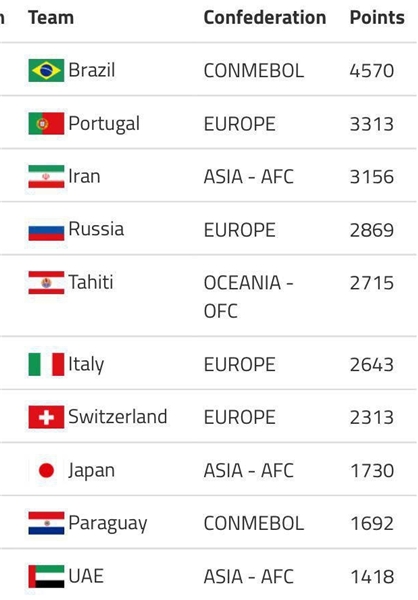The image size is (418, 600).
Task: Click the Russia flag icon
Action: pos(46,229)
